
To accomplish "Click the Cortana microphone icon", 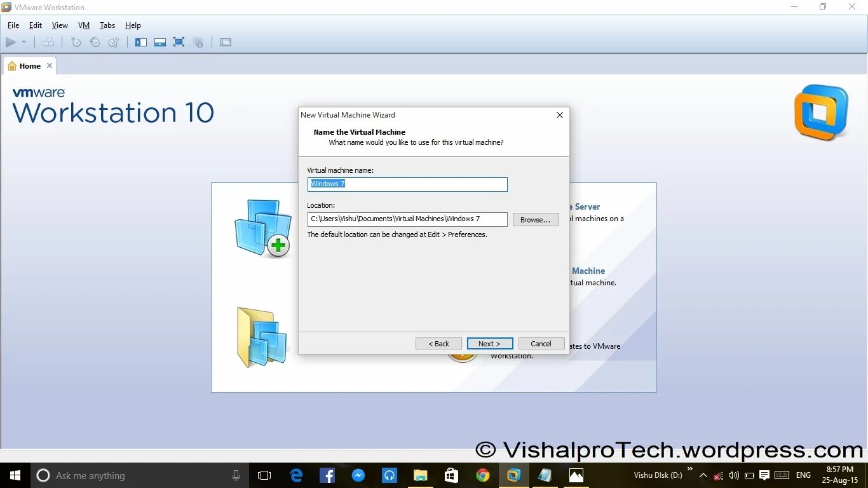I will (236, 475).
